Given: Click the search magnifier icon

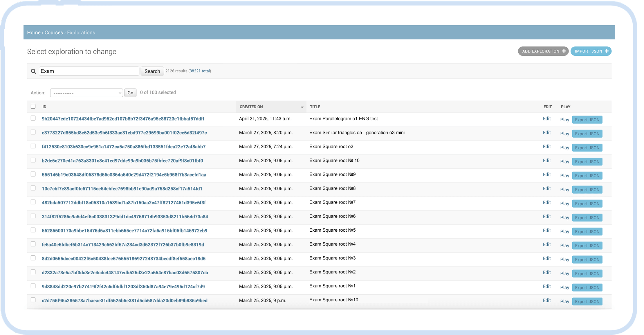Looking at the screenshot, I should click(x=33, y=71).
